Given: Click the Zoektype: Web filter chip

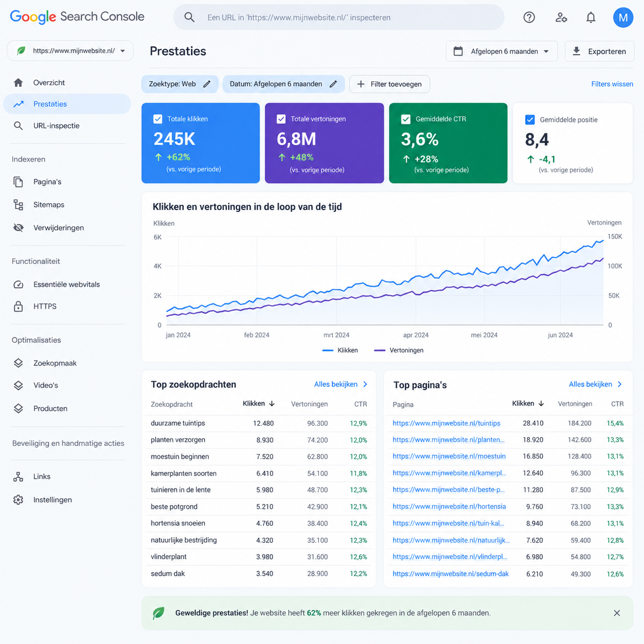Looking at the screenshot, I should (180, 84).
